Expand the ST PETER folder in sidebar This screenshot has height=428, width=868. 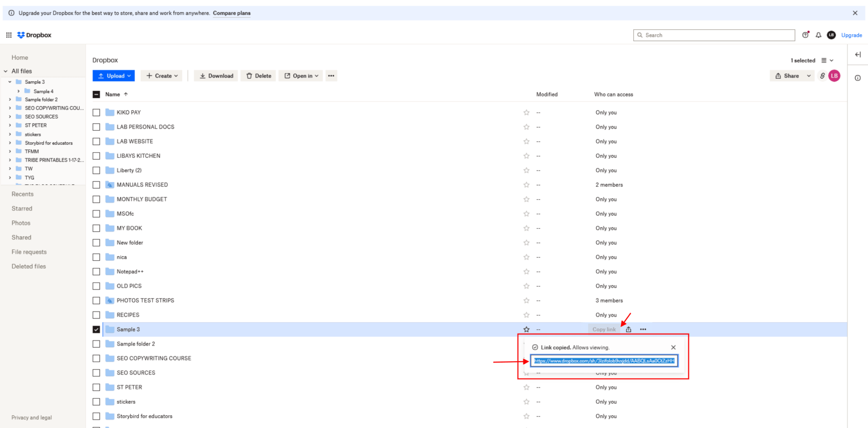pyautogui.click(x=10, y=125)
